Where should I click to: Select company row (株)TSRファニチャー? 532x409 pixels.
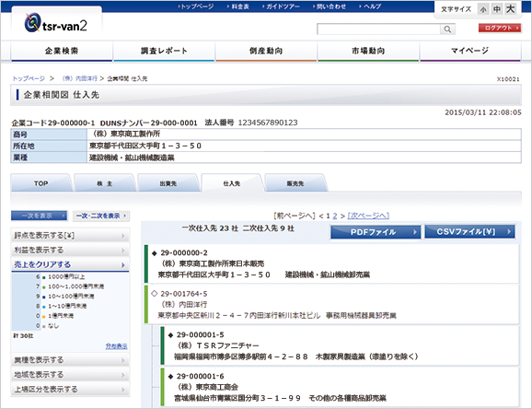(340, 345)
